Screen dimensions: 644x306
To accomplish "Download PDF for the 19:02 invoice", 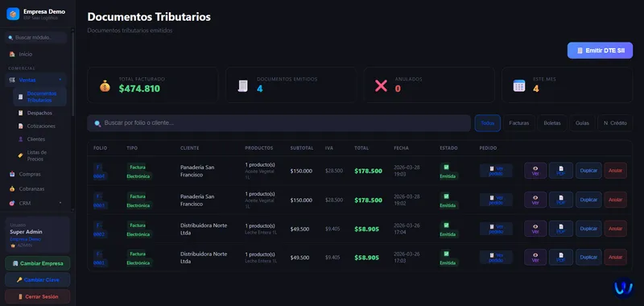I will (561, 200).
